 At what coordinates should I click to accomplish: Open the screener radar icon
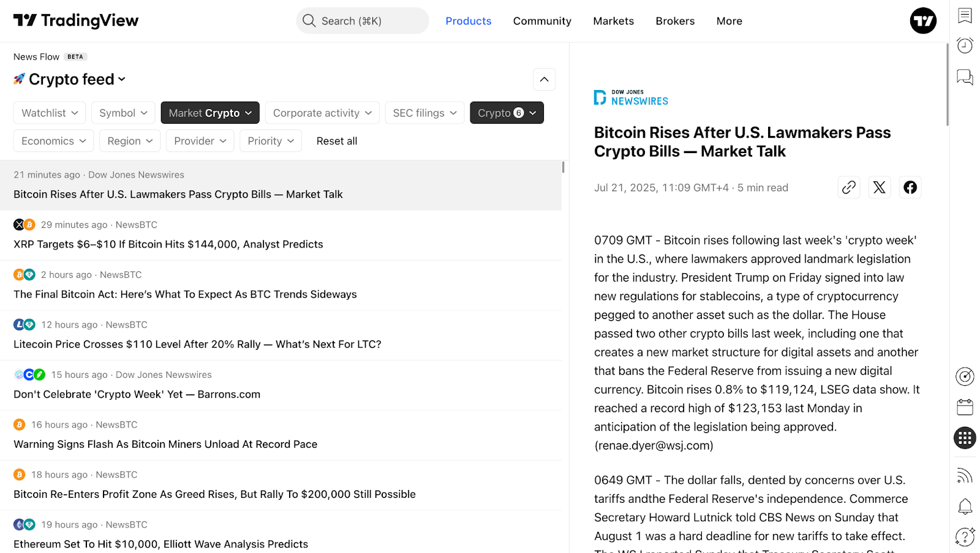pos(965,376)
